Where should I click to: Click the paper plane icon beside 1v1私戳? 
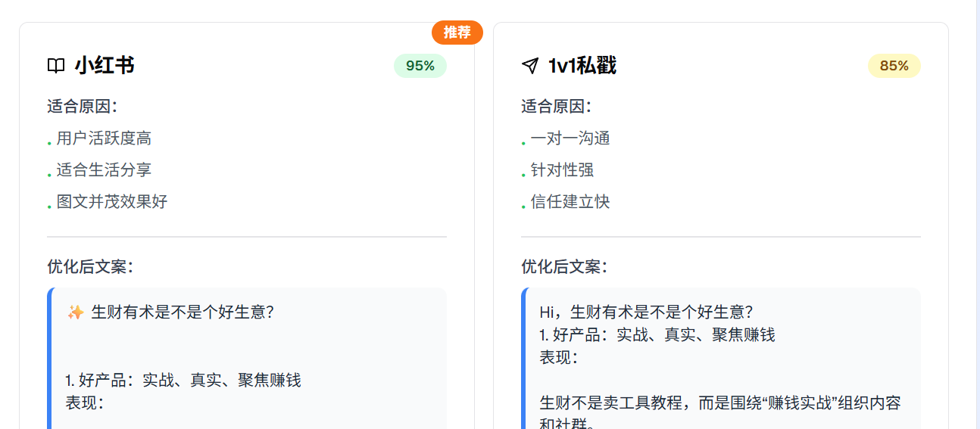pos(530,66)
